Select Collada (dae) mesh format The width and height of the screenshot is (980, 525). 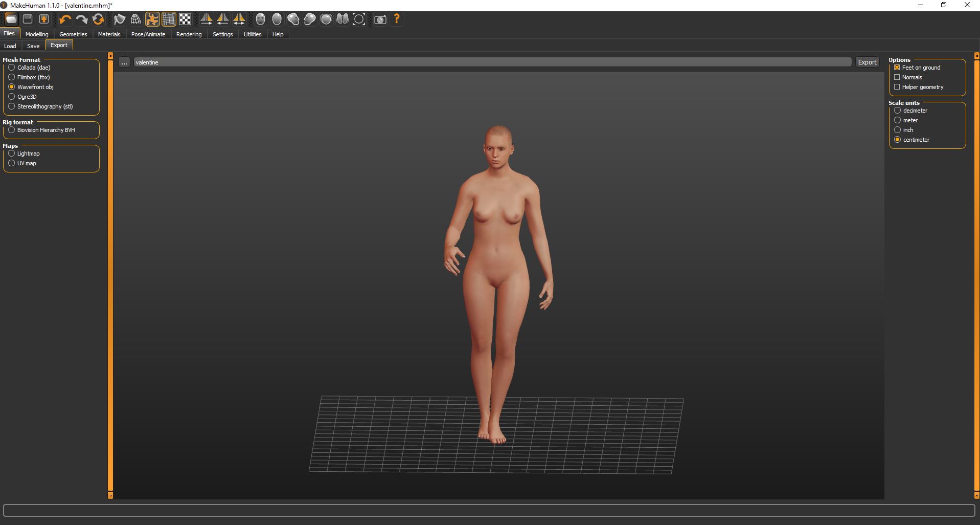point(29,68)
